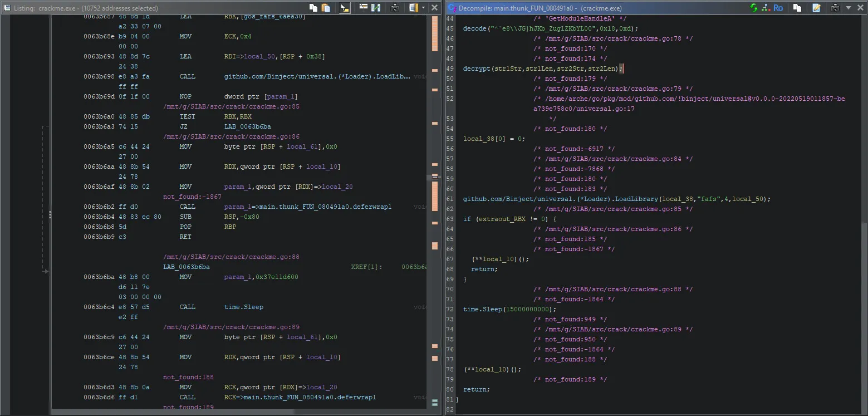Click the POP RBP instruction row
This screenshot has width=868, height=416.
160,227
